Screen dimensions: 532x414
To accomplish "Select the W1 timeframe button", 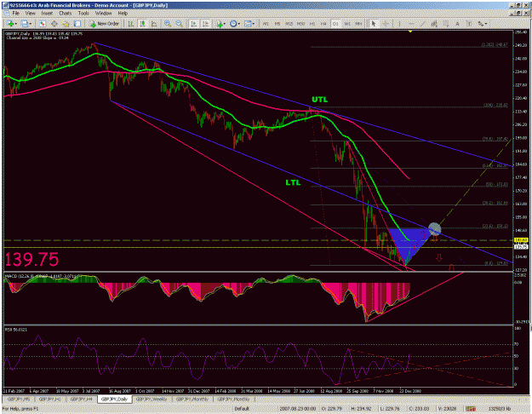I will pos(347,24).
